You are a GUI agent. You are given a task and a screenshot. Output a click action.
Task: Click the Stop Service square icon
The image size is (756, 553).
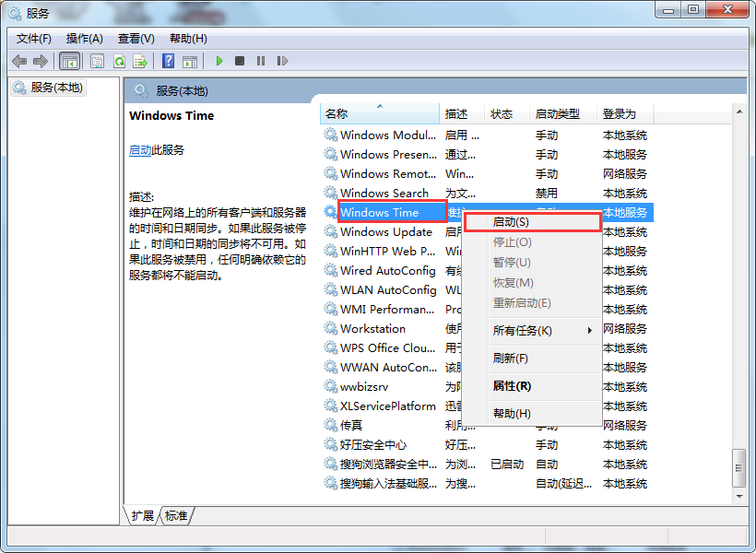tap(240, 61)
